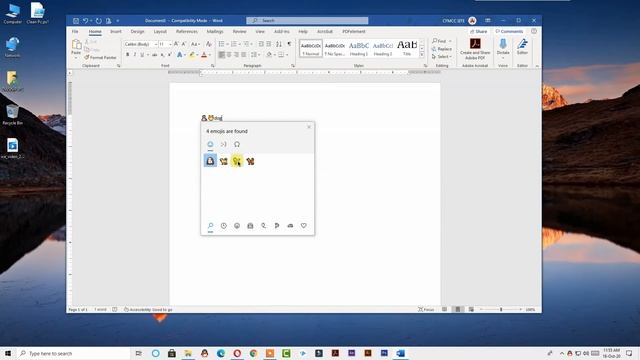The image size is (640, 360).
Task: Open the File menu
Action: coord(75,31)
